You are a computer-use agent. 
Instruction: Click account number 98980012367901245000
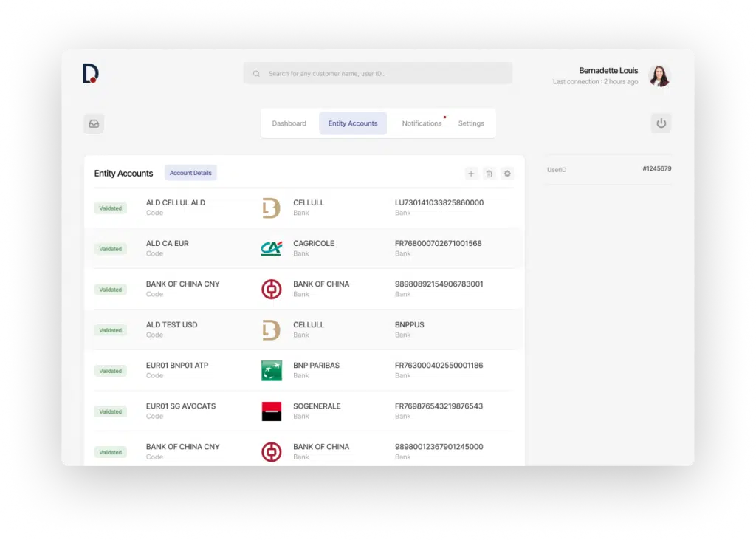click(439, 447)
